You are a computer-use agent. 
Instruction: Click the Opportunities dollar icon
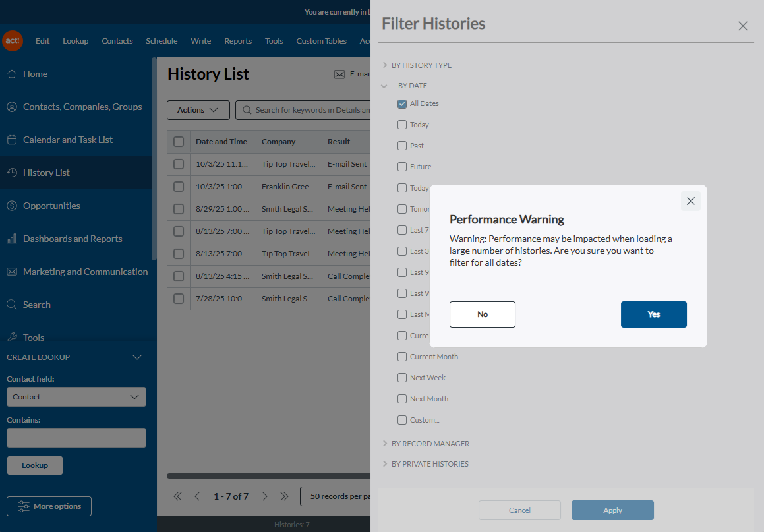[12, 206]
